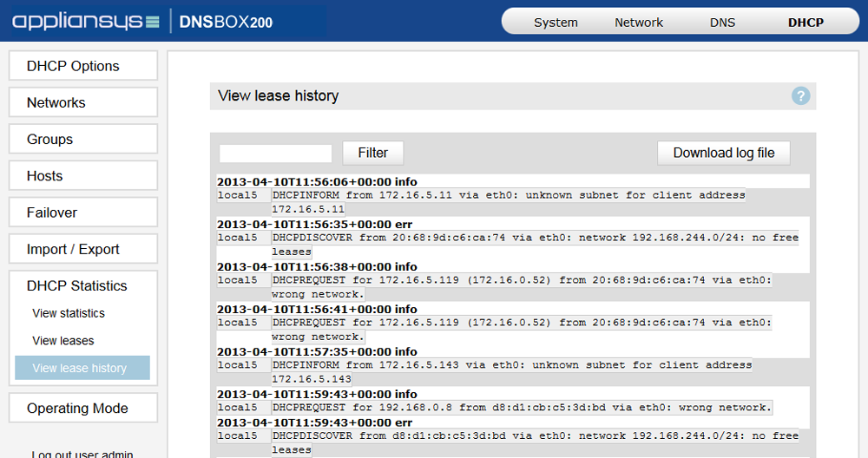Click the appliansys logo
868x458 pixels.
tap(86, 22)
